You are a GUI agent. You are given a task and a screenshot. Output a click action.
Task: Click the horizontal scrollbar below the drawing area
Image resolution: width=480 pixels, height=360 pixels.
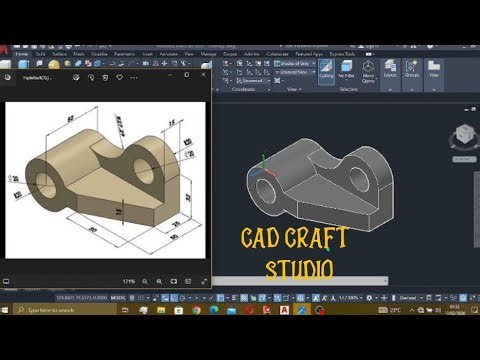click(x=300, y=281)
